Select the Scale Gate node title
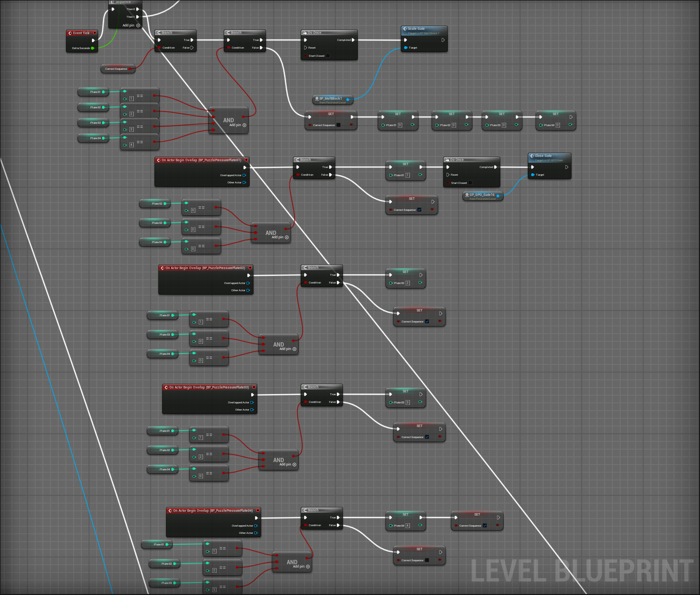Image resolution: width=700 pixels, height=595 pixels. pos(416,29)
